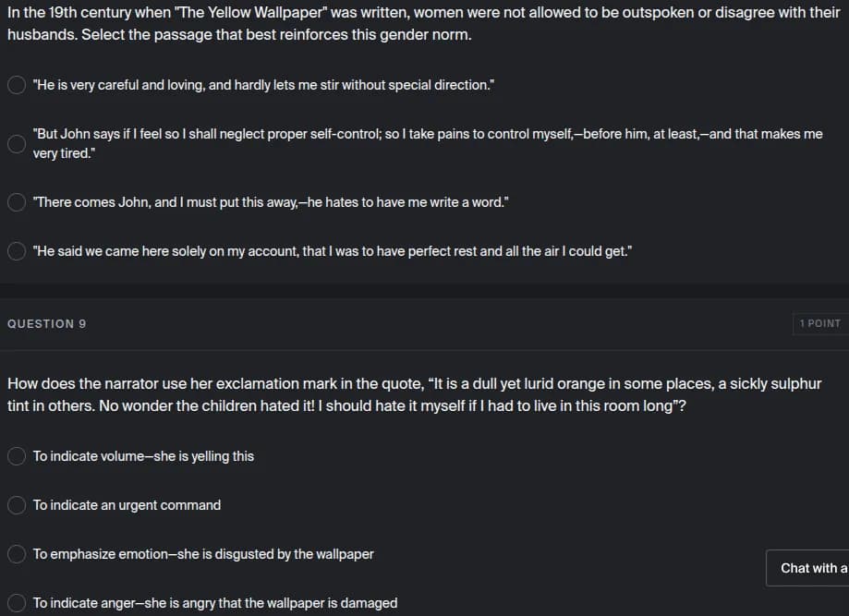
Task: Pick the radio button for "To indicate anger"
Action: click(17, 603)
